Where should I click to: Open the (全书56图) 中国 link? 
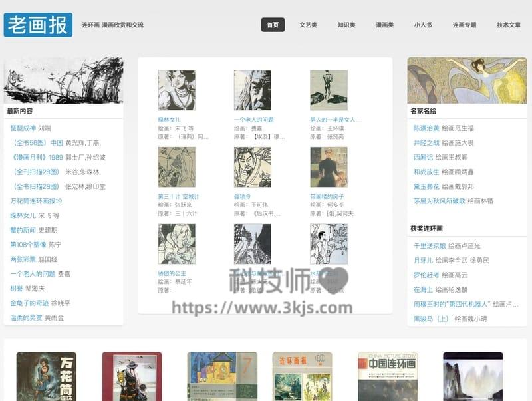tap(37, 143)
